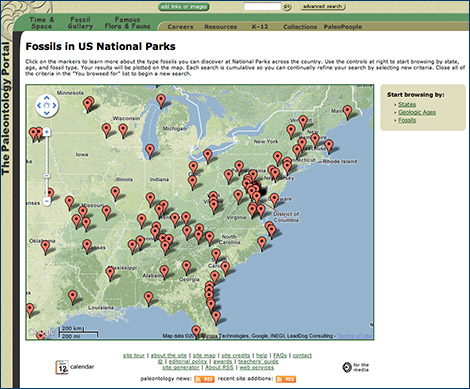Open the K-12 tab

[260, 27]
